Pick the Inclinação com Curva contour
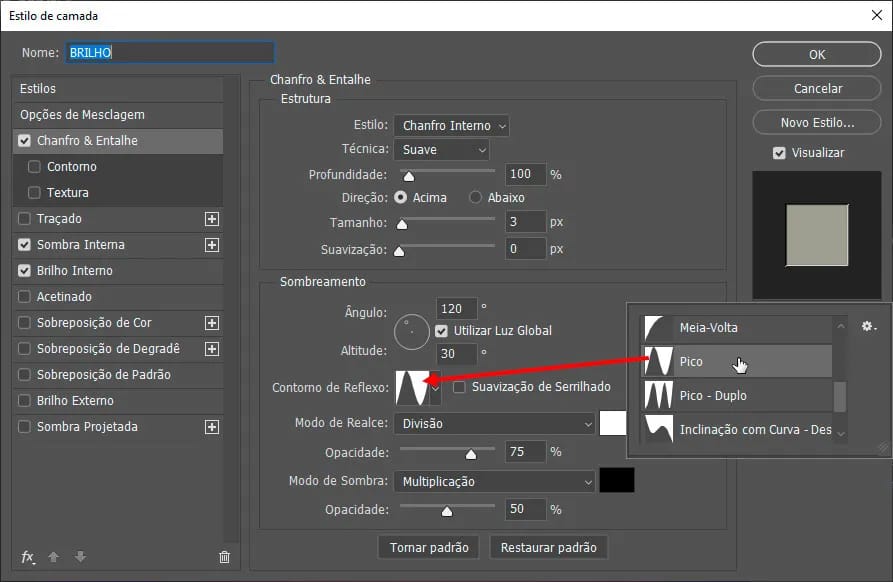Screen dimensions: 893x582 pos(737,429)
